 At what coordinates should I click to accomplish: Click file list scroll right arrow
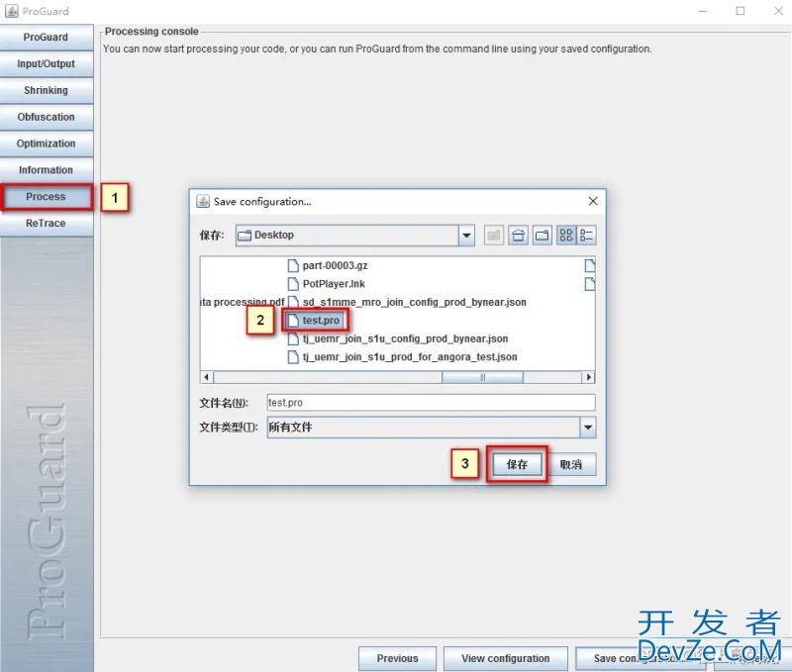pos(588,377)
